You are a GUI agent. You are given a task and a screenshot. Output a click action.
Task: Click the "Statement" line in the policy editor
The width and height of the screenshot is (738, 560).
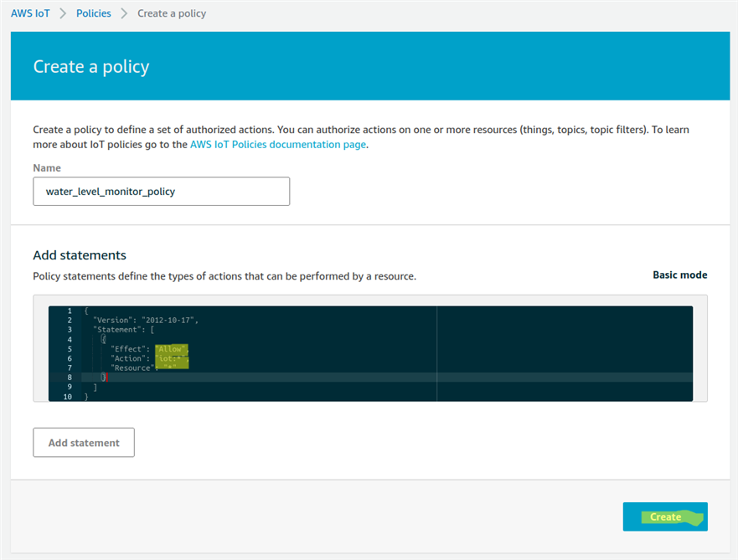[124, 330]
